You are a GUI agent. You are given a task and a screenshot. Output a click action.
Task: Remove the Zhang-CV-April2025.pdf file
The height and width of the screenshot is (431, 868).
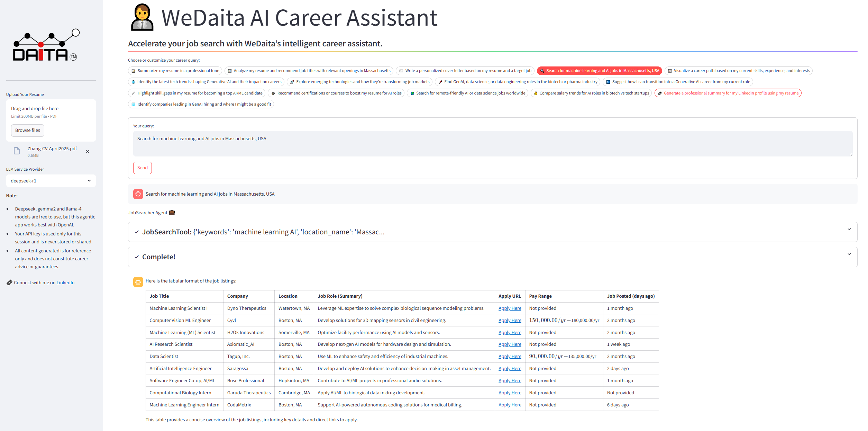88,152
